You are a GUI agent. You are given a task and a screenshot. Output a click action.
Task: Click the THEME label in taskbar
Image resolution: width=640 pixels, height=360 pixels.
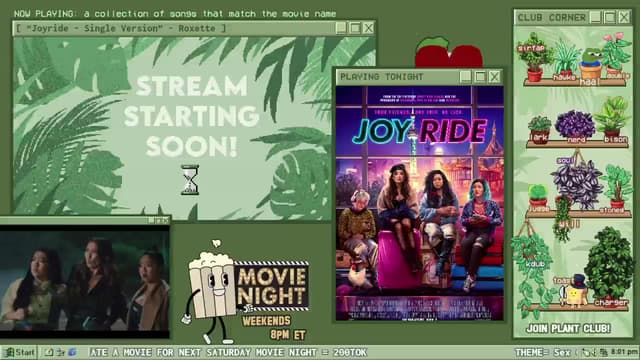(531, 352)
